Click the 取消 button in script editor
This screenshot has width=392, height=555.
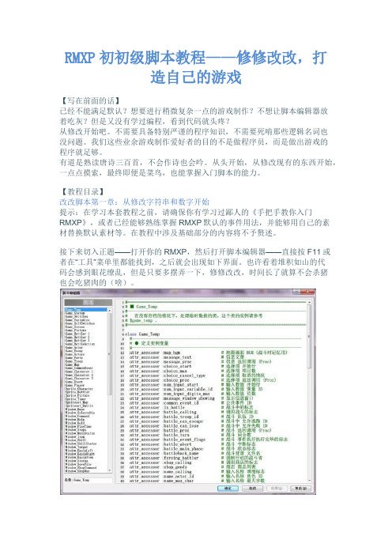252,488
